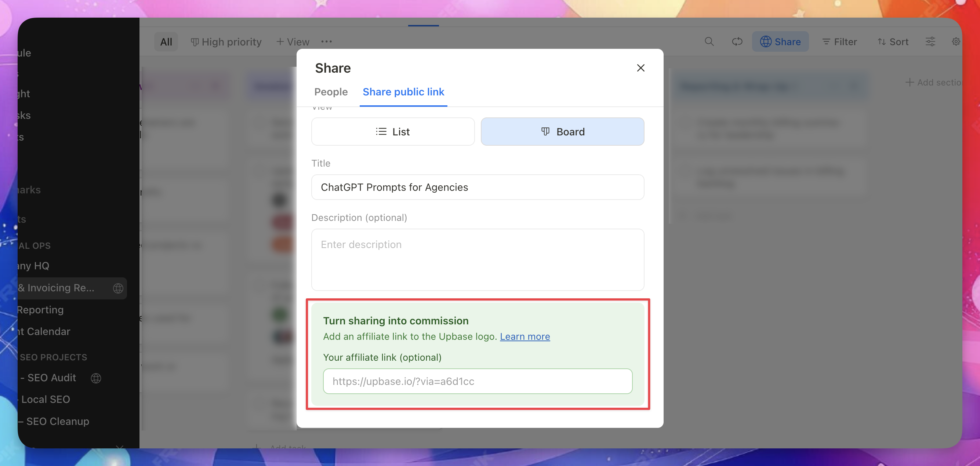
Task: Open the Sort options
Action: point(893,41)
